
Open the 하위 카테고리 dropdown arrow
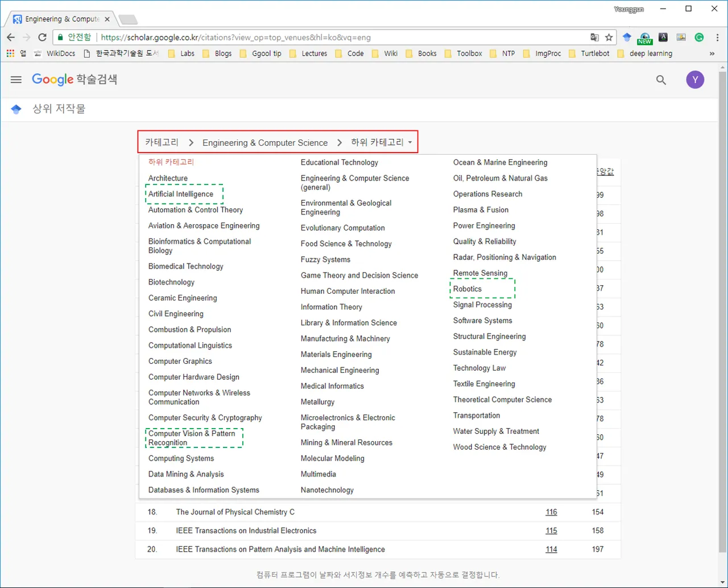coord(410,142)
